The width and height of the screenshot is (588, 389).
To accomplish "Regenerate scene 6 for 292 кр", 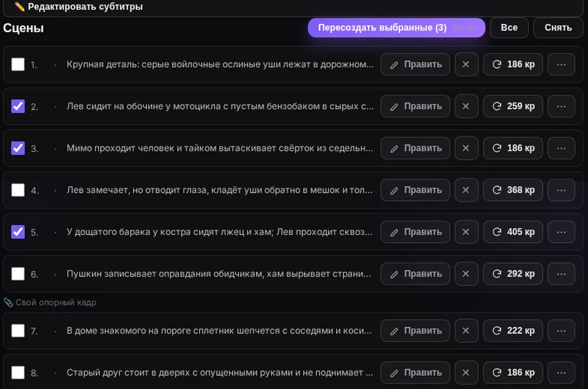I will pyautogui.click(x=513, y=274).
